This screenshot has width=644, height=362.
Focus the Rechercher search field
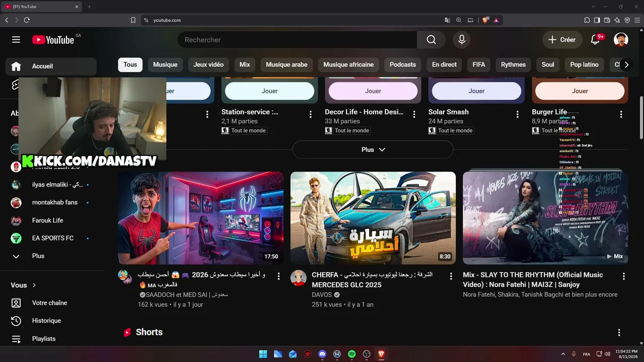[x=297, y=40]
